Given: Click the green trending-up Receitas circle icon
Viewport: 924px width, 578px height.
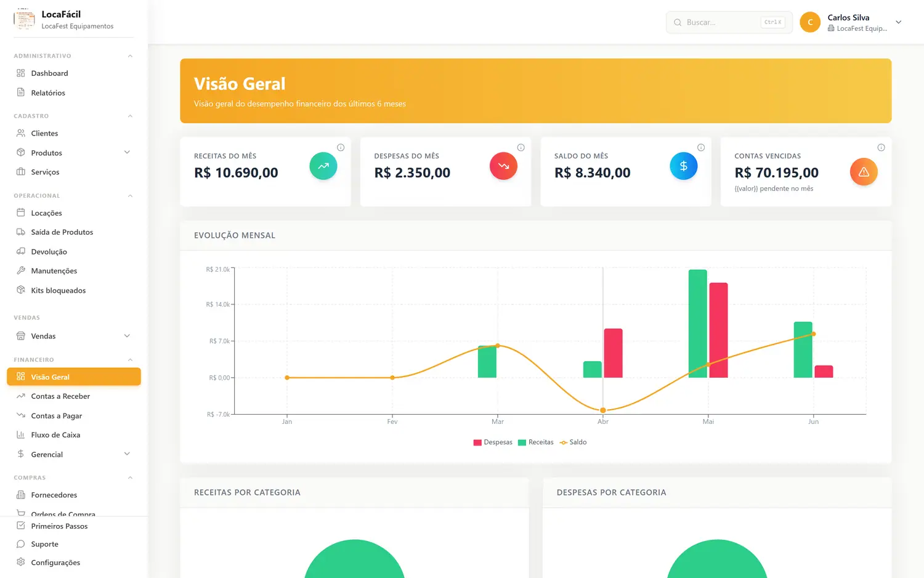Looking at the screenshot, I should (x=323, y=166).
